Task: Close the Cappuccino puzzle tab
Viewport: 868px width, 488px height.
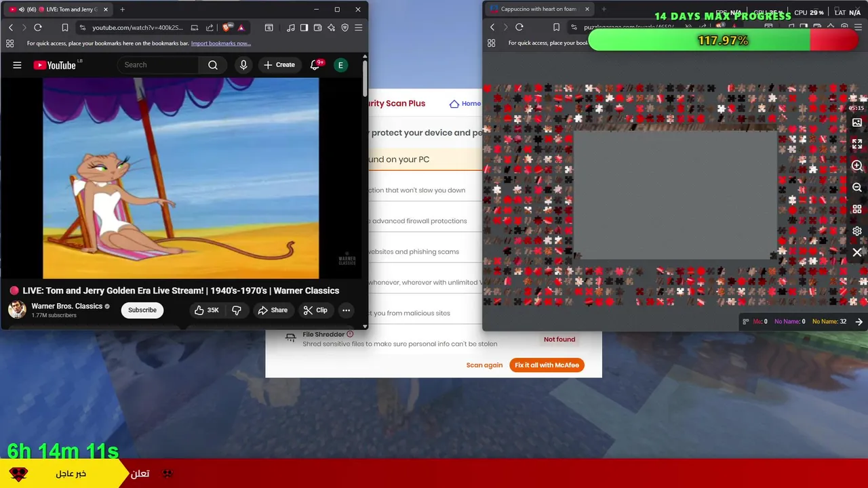Action: 587,9
